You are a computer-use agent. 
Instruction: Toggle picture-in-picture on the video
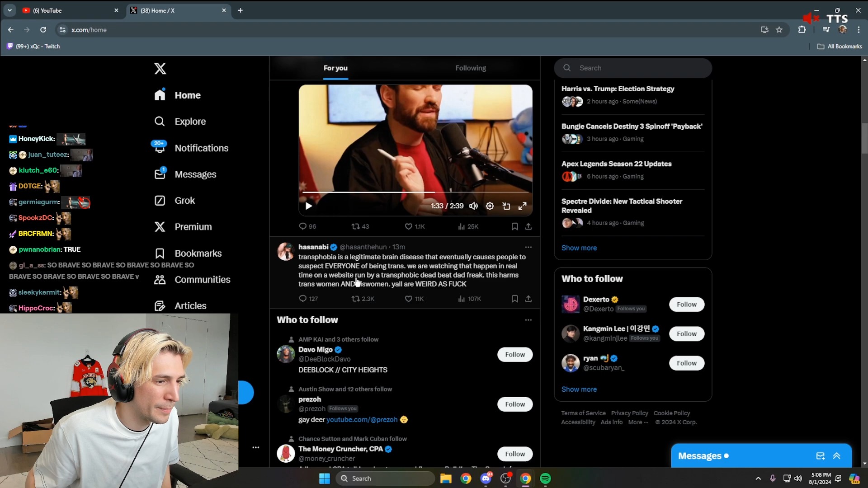pos(506,206)
